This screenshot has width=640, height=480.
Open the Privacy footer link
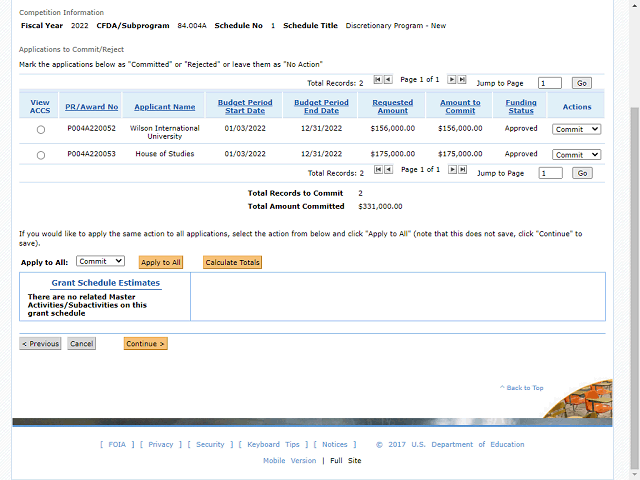(161, 444)
